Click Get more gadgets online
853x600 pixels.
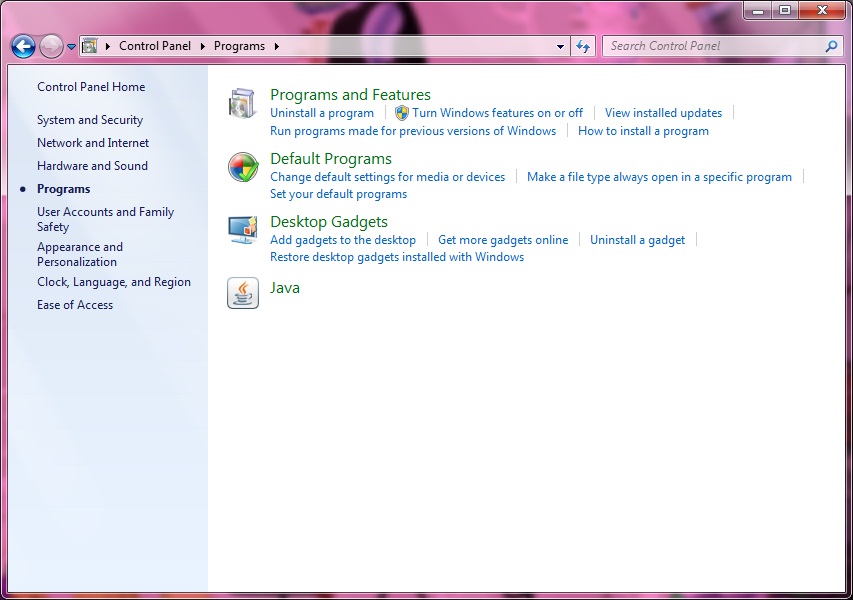[503, 240]
